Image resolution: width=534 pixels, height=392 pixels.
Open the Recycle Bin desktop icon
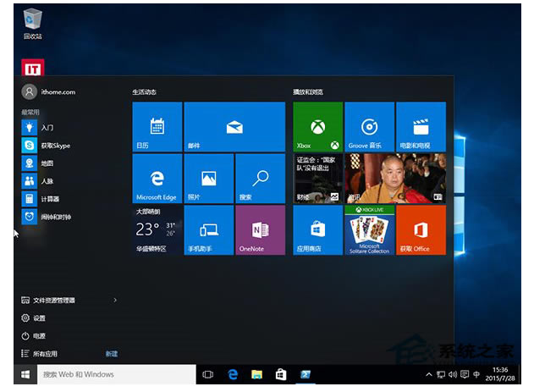(x=32, y=23)
